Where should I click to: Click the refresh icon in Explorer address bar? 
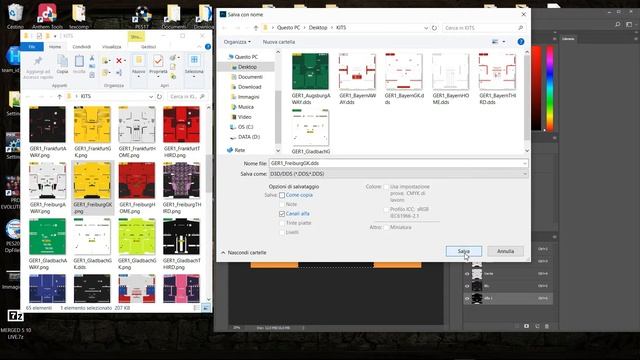tap(159, 96)
